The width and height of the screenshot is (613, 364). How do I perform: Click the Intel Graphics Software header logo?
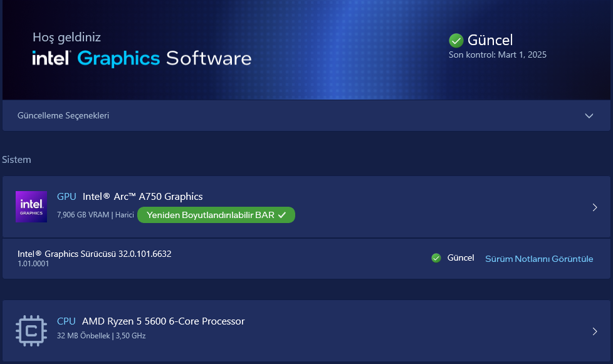coord(142,59)
